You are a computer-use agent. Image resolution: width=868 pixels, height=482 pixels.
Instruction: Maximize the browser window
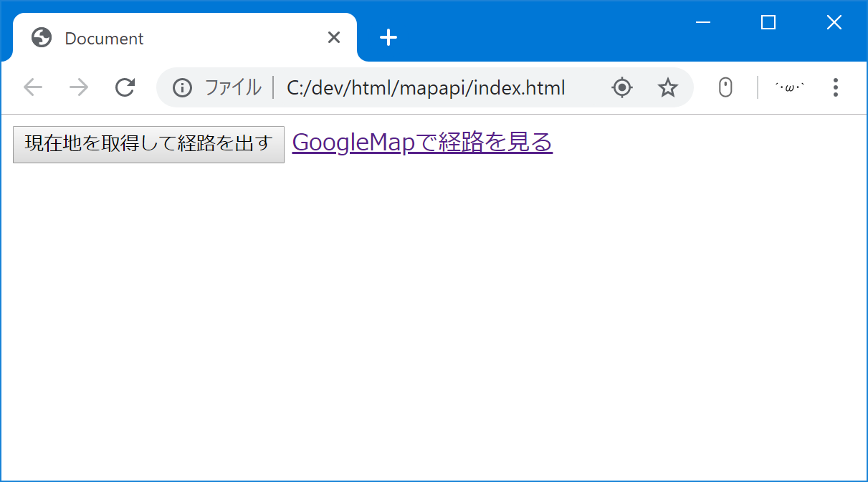pyautogui.click(x=768, y=22)
